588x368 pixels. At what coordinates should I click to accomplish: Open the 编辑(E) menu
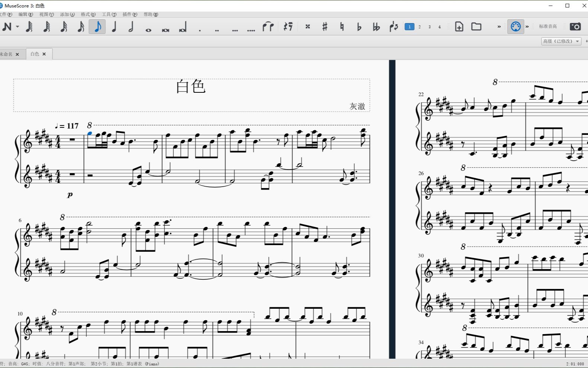click(26, 15)
